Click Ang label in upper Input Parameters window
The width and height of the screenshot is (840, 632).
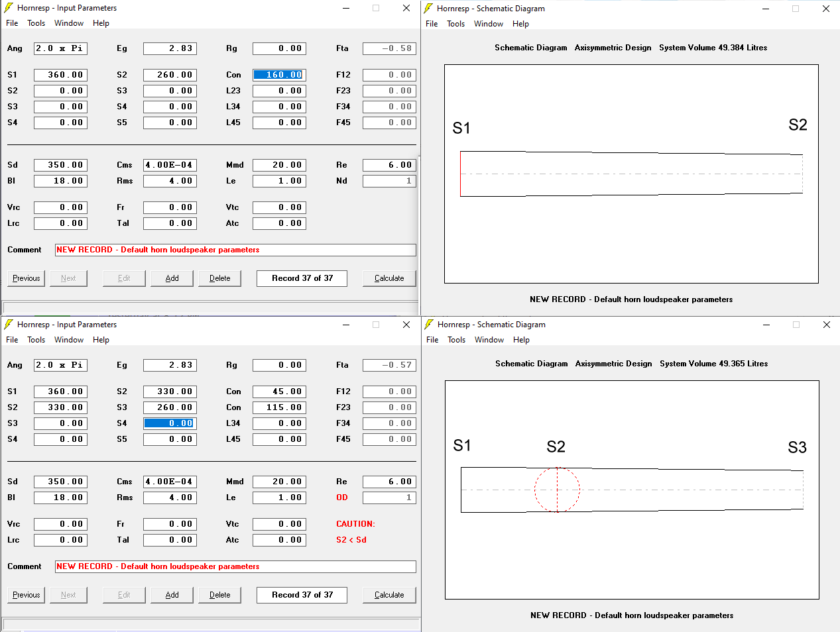pyautogui.click(x=15, y=48)
